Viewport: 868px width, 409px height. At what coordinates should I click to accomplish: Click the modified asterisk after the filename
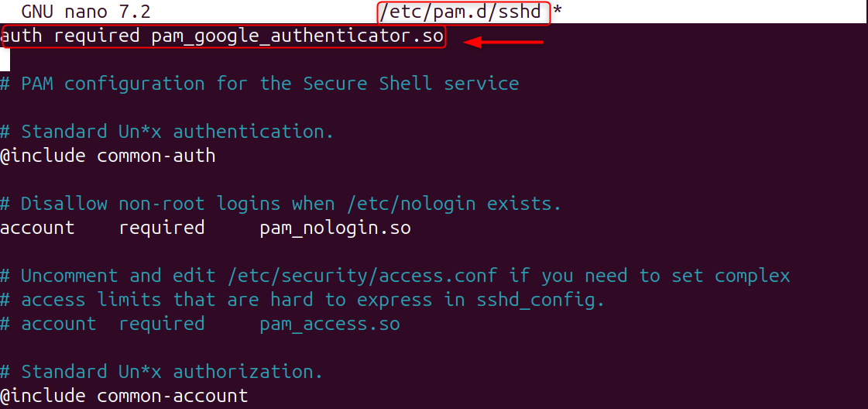557,12
